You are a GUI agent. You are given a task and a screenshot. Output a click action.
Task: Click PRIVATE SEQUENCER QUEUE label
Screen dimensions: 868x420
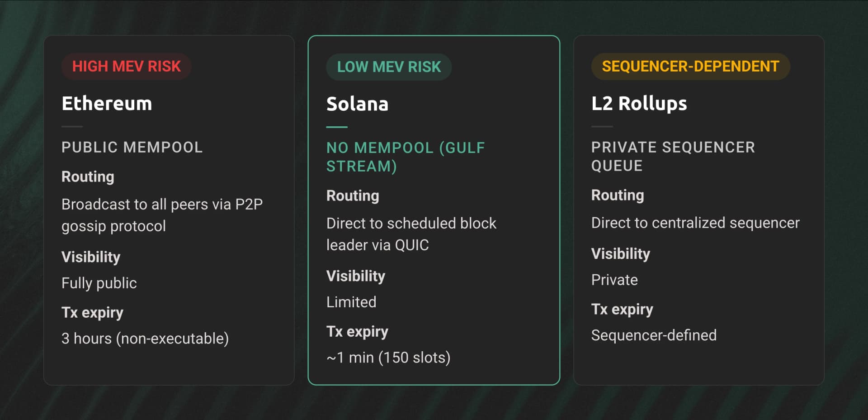(x=673, y=156)
